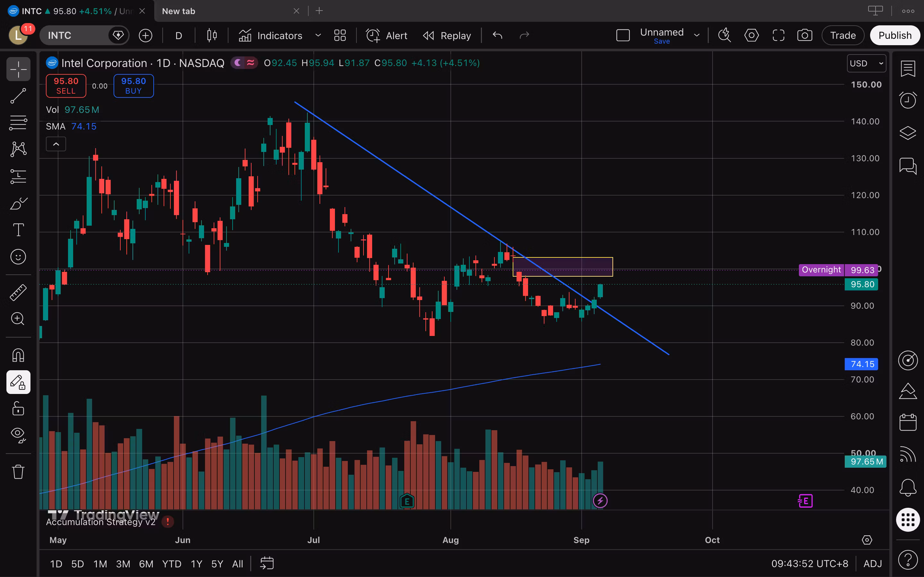Collapse the indicator legend chevron

(x=56, y=144)
